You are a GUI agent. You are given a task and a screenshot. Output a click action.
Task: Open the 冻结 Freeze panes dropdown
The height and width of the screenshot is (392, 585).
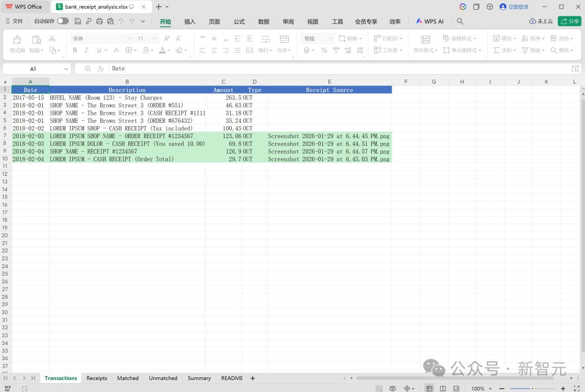pyautogui.click(x=562, y=38)
